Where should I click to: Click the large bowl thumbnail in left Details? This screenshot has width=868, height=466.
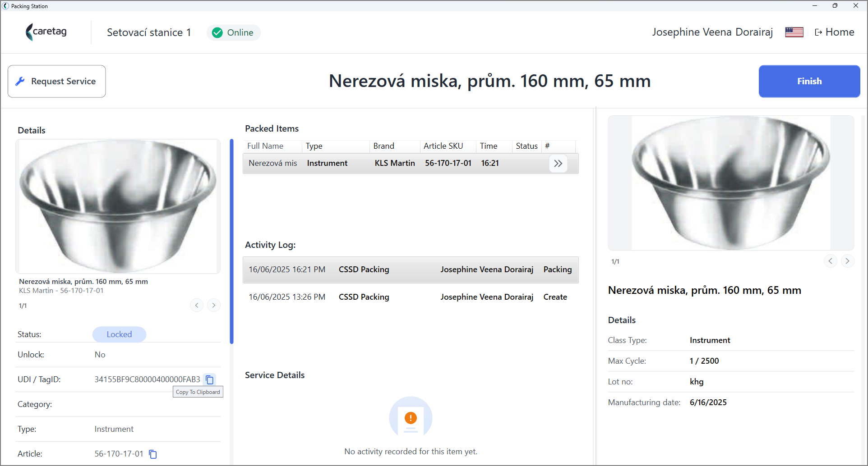point(118,206)
